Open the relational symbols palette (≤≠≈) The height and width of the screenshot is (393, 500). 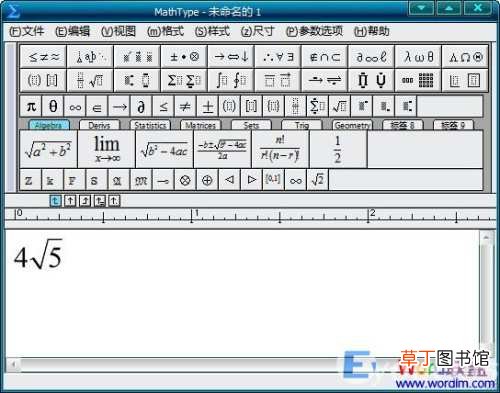43,57
